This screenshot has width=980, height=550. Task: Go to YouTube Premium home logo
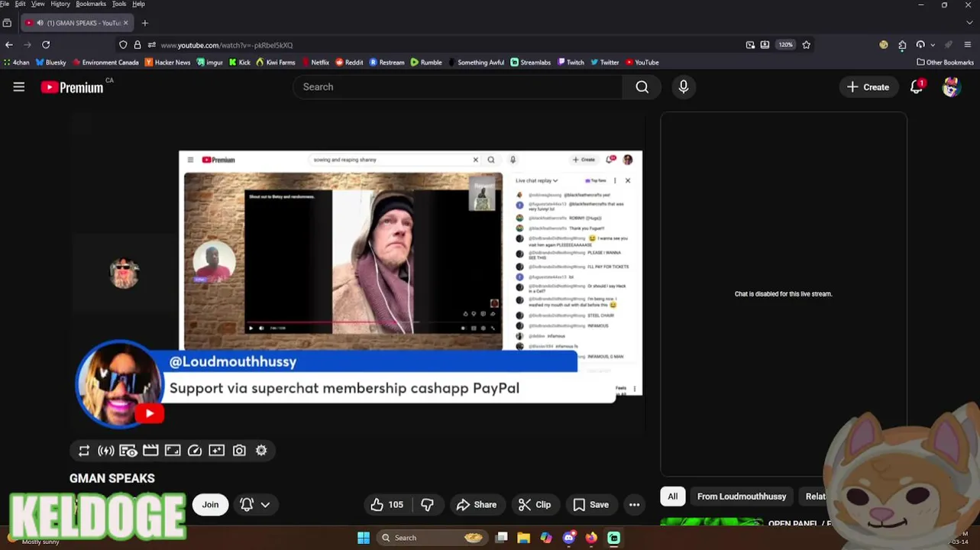[x=73, y=87]
